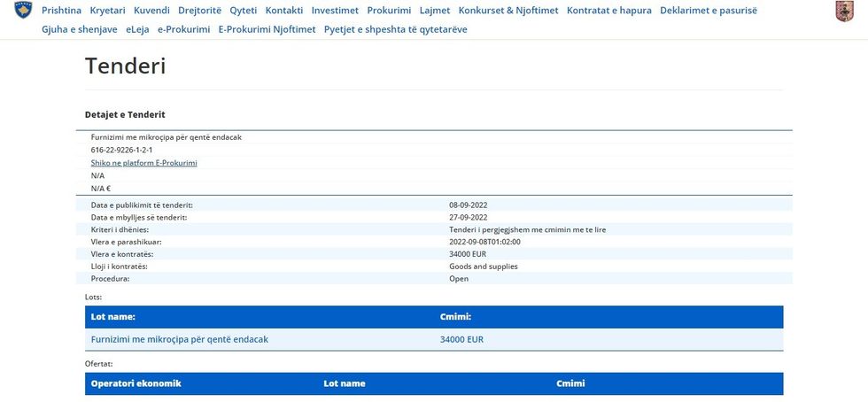868x402 pixels.
Task: Open the e-Prokurimi menu link
Action: [184, 29]
